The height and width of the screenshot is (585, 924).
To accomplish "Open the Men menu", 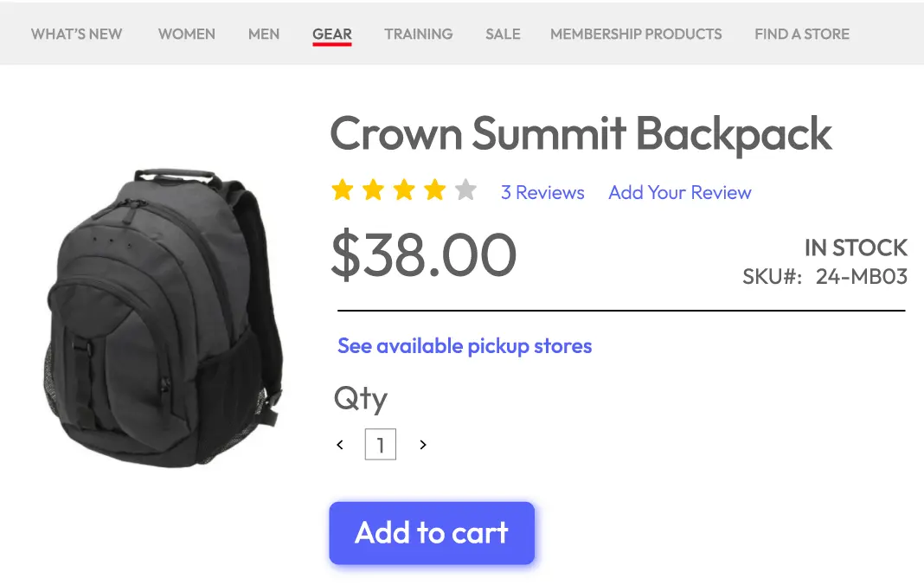I will coord(264,35).
